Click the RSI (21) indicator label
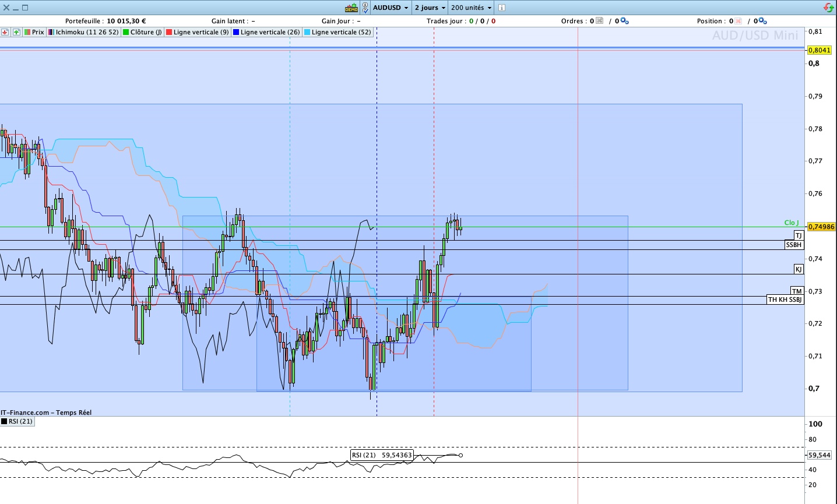Screen dimensions: 837x504 click(17, 421)
